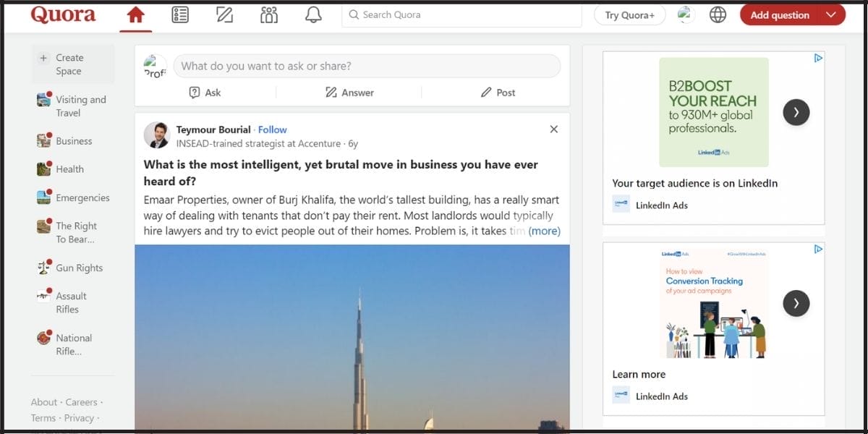Follow Teymour Bourial
Viewport: 868px width, 434px height.
(x=272, y=129)
